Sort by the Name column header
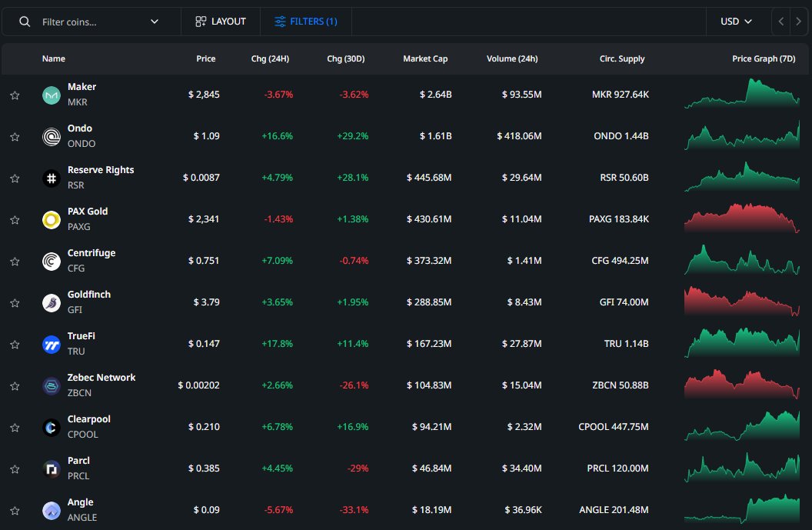 pos(53,58)
